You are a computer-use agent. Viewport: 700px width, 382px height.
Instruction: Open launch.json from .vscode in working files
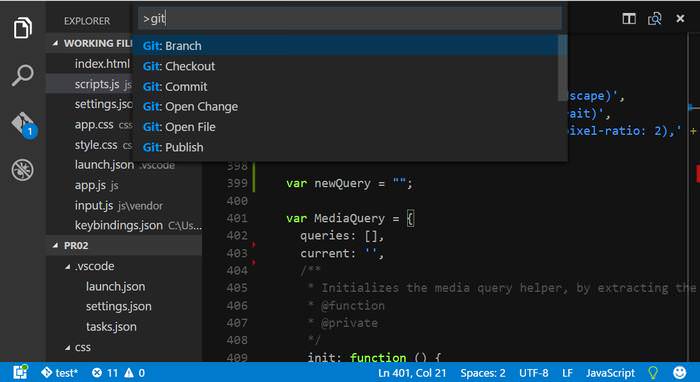pos(104,165)
